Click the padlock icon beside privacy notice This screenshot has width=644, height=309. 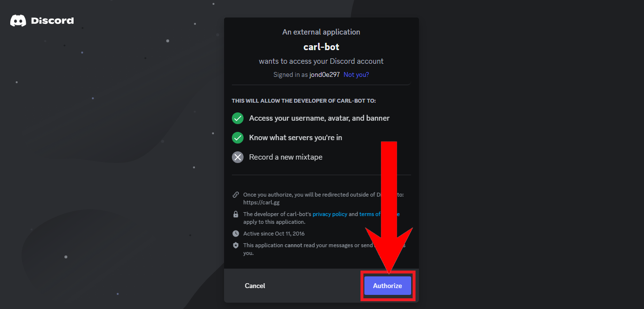pos(236,214)
